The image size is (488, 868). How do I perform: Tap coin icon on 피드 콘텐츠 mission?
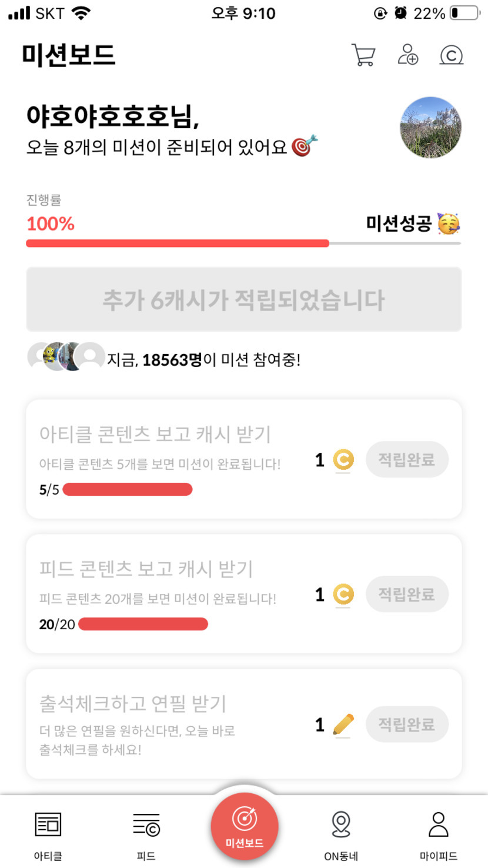click(x=343, y=595)
